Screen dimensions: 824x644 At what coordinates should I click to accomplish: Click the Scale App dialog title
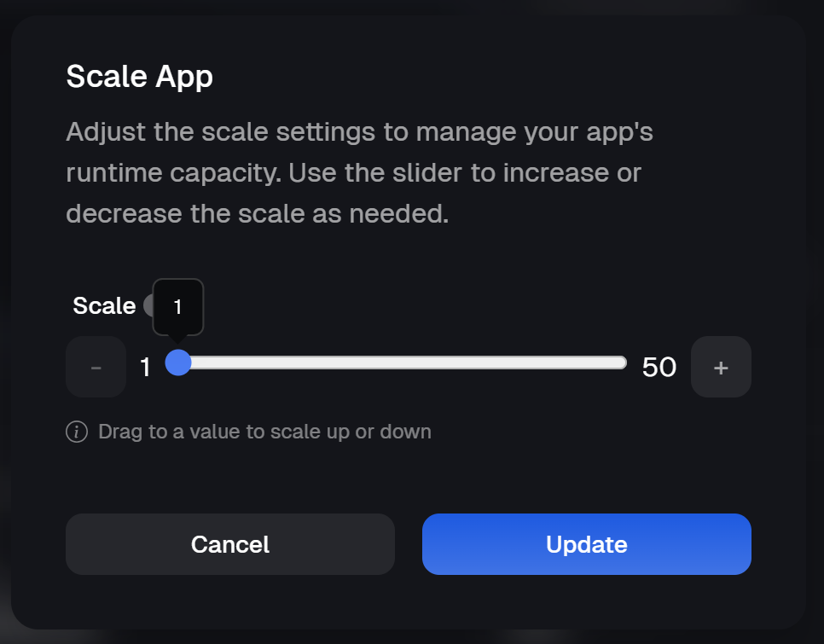tap(139, 77)
